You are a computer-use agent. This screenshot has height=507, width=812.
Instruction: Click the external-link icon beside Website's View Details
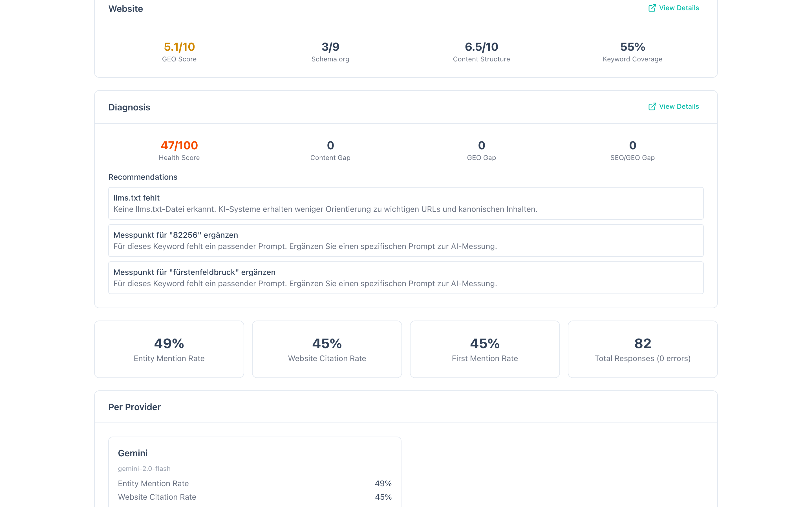click(652, 8)
